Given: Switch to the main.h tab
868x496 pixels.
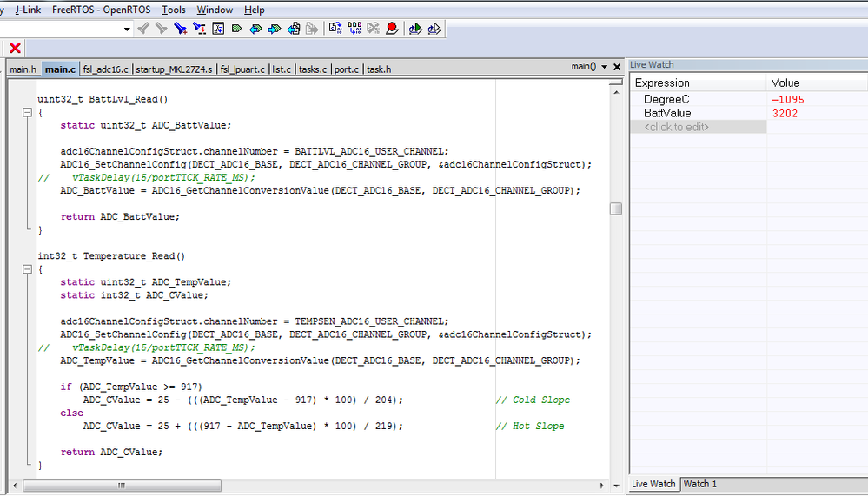Looking at the screenshot, I should [23, 69].
